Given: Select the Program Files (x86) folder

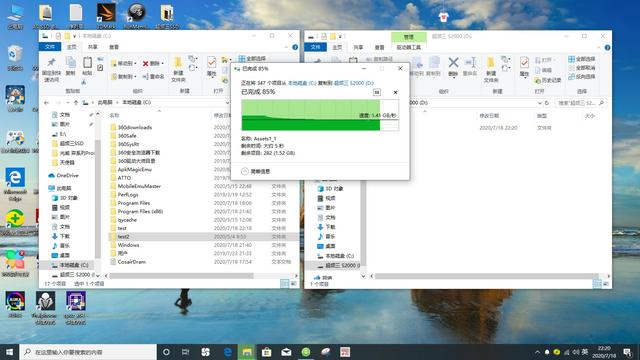Looking at the screenshot, I should click(140, 211).
